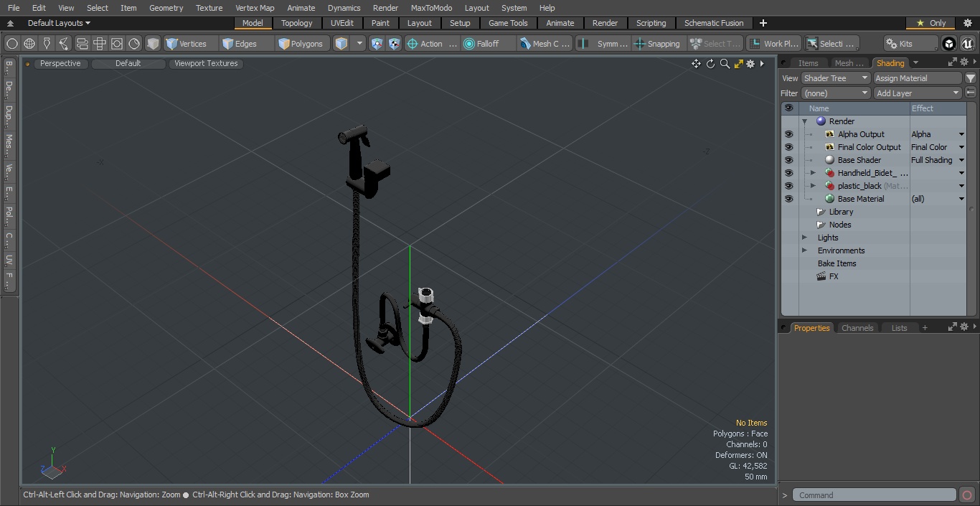This screenshot has height=506, width=980.
Task: Open the View Shader Tree dropdown
Action: 836,78
